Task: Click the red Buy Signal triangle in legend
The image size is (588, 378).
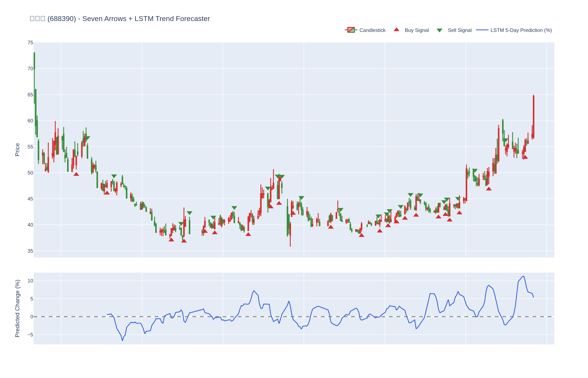Action: [x=396, y=30]
